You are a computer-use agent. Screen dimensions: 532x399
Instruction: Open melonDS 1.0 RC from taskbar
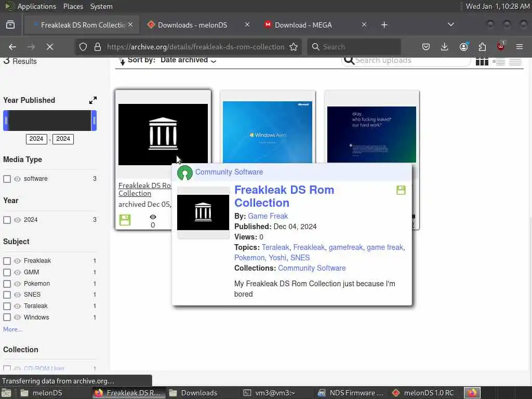coord(423,393)
